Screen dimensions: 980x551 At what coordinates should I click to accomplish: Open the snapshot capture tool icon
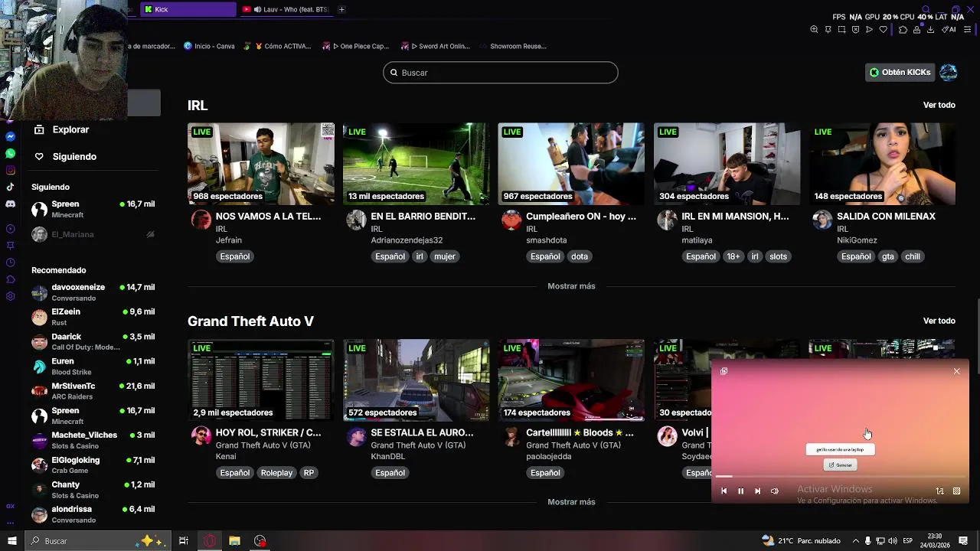point(841,30)
